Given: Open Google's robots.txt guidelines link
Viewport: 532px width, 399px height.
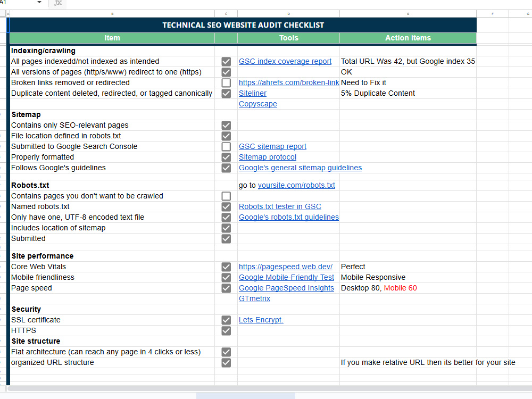Looking at the screenshot, I should 289,217.
